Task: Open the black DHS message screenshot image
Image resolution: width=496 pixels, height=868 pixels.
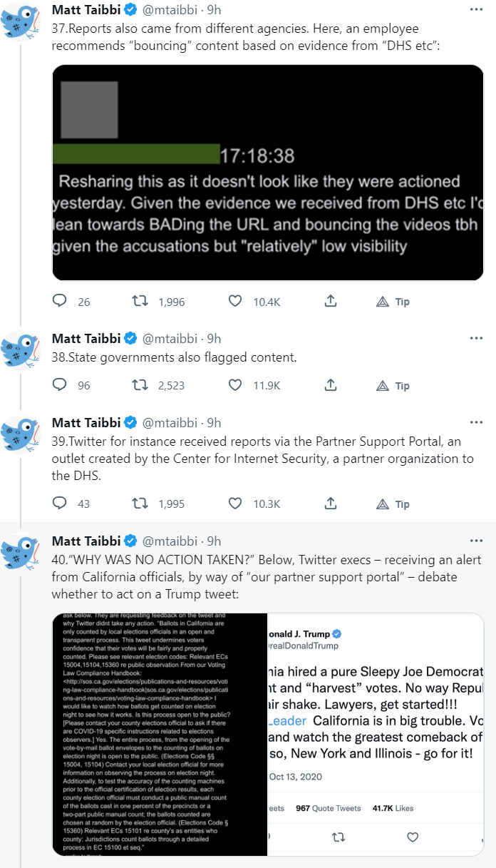Action: [x=268, y=173]
